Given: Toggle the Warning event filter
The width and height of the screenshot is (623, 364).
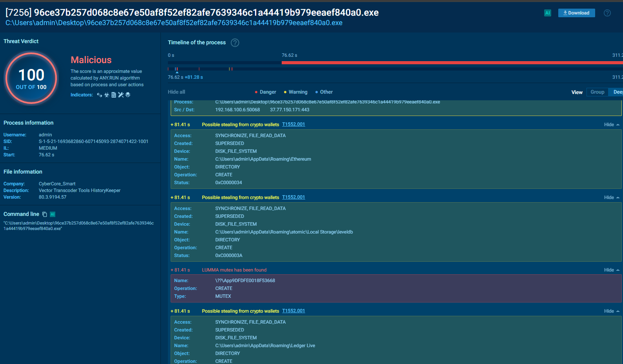Looking at the screenshot, I should pyautogui.click(x=295, y=92).
